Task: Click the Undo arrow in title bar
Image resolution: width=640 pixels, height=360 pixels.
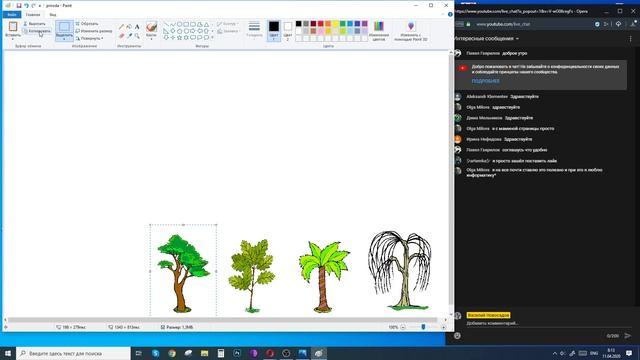Action: [x=26, y=6]
